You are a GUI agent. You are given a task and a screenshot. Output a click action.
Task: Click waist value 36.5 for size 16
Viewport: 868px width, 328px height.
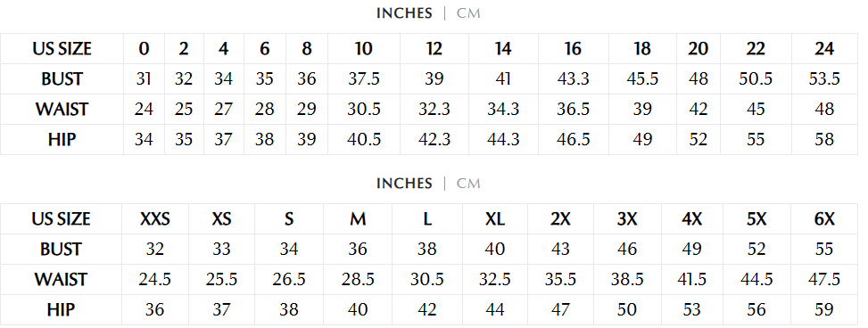click(x=573, y=109)
